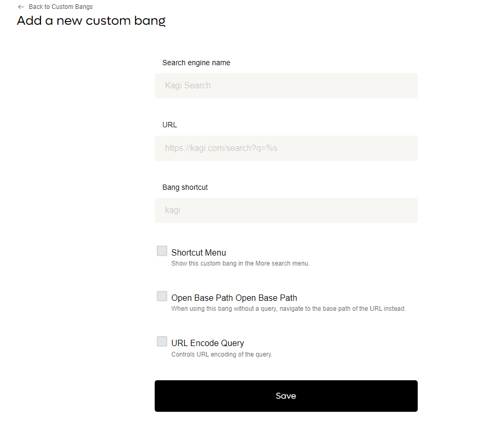
Task: Click the Shortcut Menu label text
Action: [198, 252]
